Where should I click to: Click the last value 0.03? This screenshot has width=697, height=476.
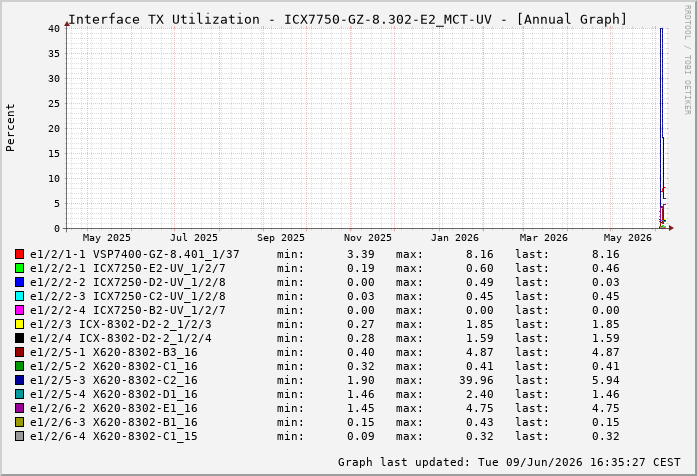pyautogui.click(x=605, y=282)
